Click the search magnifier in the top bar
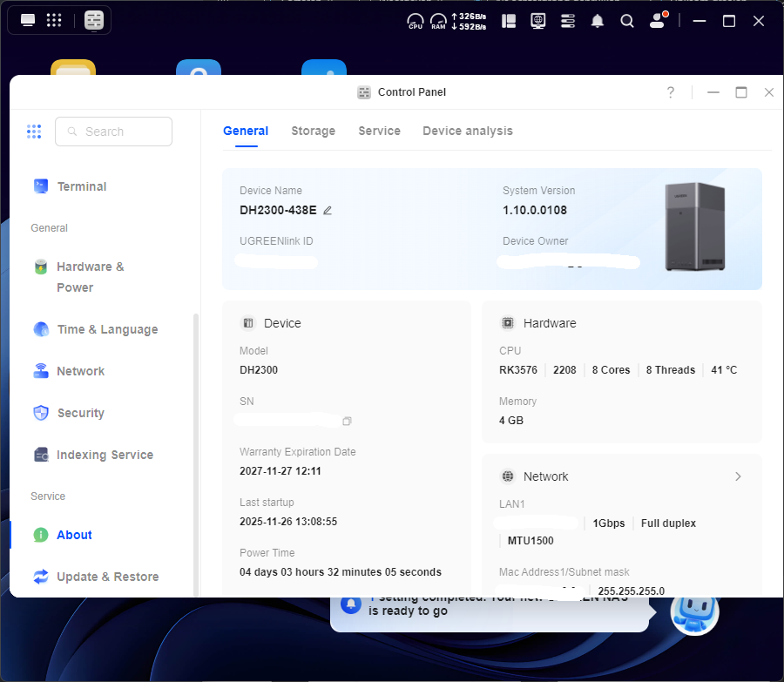The image size is (784, 682). point(627,21)
